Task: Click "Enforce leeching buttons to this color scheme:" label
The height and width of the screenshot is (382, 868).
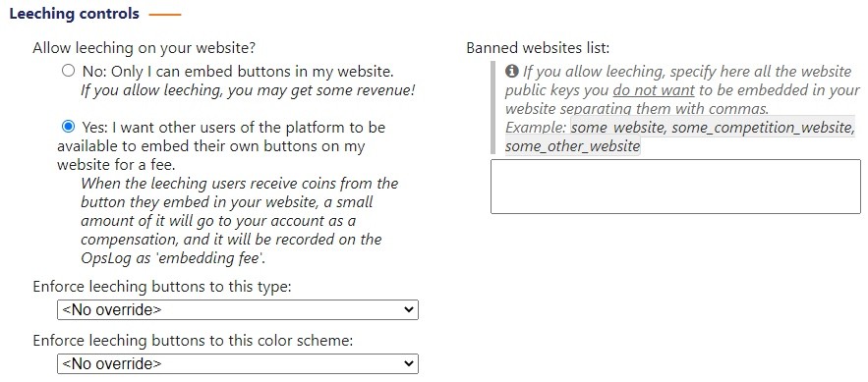Action: pyautogui.click(x=193, y=341)
